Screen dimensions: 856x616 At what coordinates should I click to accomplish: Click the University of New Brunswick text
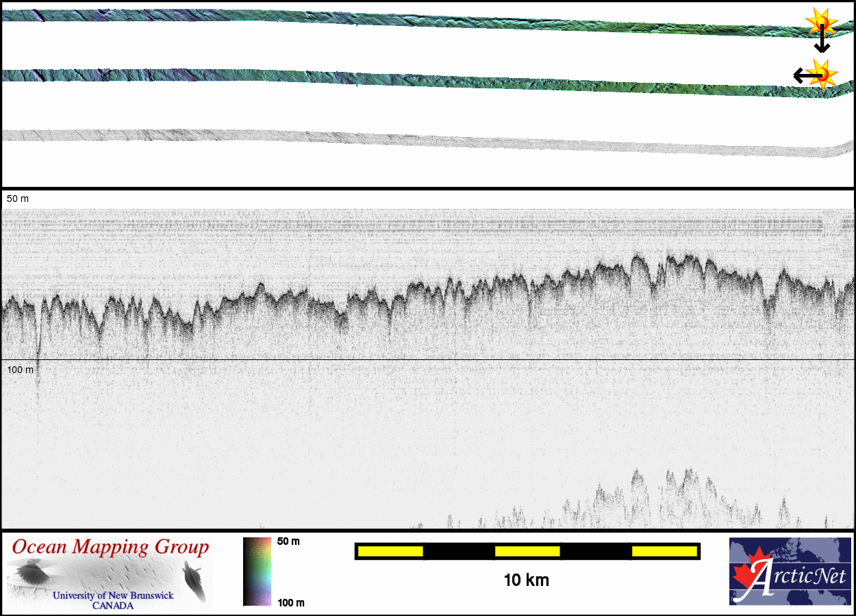(x=113, y=595)
